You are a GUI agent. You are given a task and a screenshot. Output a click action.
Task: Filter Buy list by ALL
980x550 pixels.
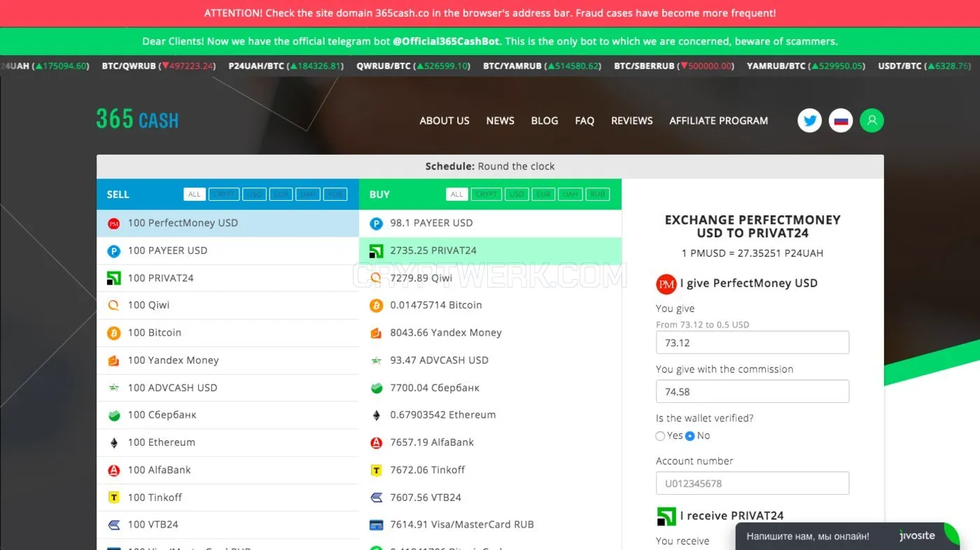coord(457,194)
